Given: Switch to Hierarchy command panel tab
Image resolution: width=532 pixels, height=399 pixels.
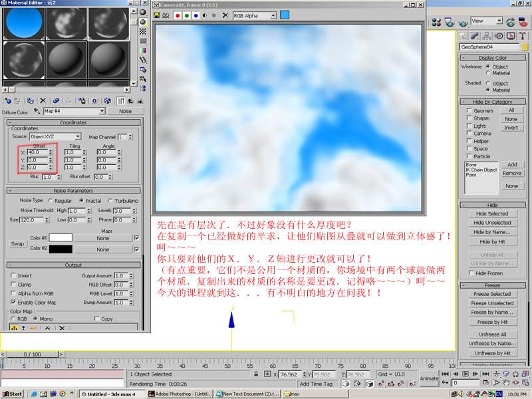Looking at the screenshot, I should [487, 36].
